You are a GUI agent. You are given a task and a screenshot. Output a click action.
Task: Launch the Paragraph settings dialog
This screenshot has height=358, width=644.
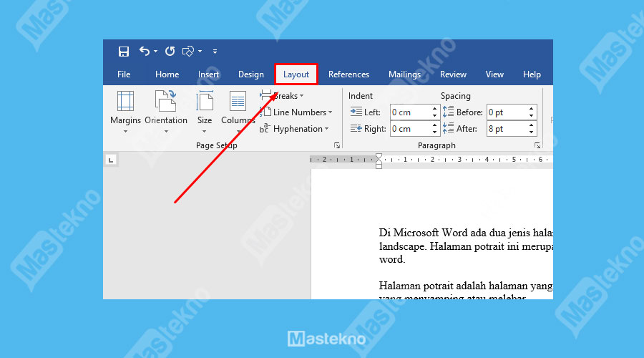coord(537,145)
